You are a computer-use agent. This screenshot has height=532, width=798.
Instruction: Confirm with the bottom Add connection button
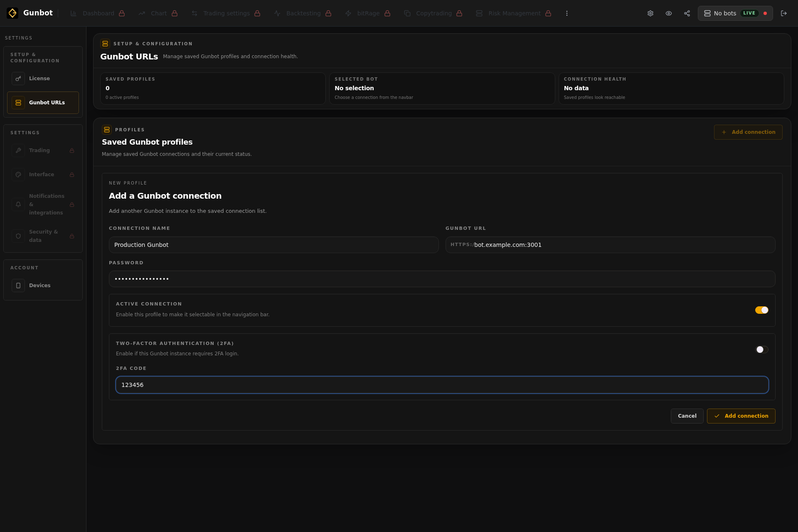point(741,416)
